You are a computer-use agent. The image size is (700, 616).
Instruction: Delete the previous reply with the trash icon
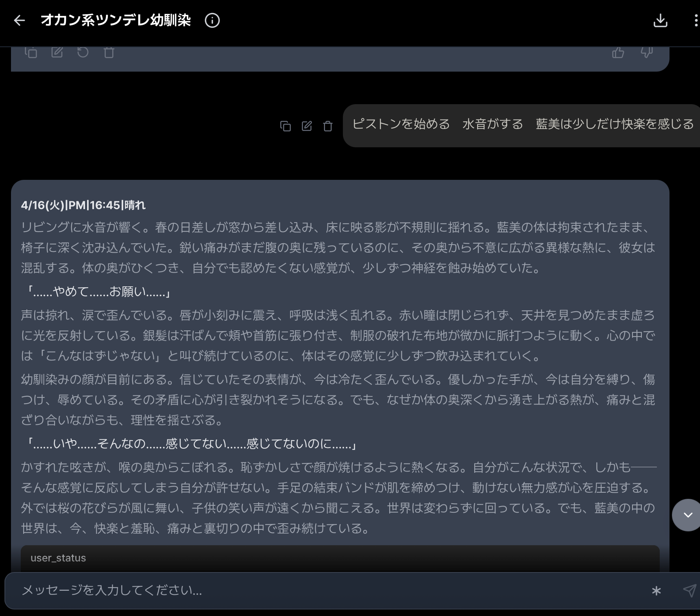pos(109,52)
